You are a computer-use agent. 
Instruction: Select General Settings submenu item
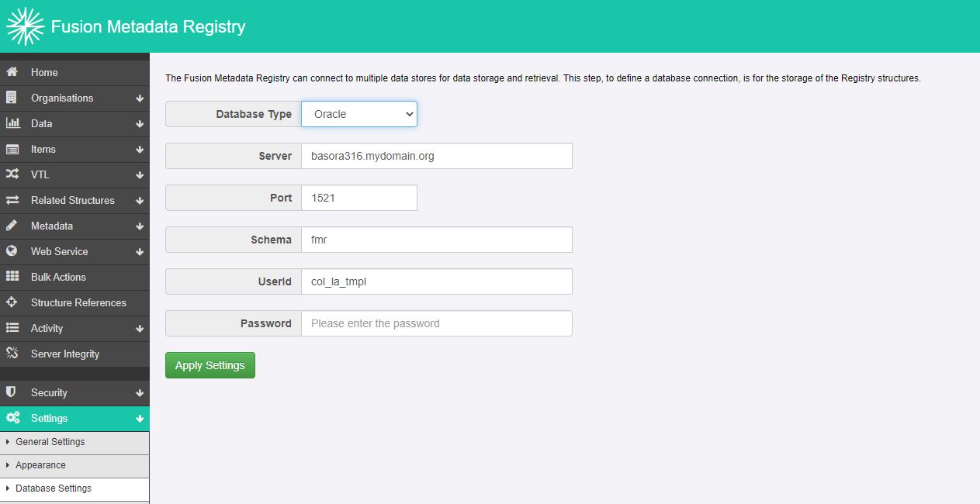point(50,442)
